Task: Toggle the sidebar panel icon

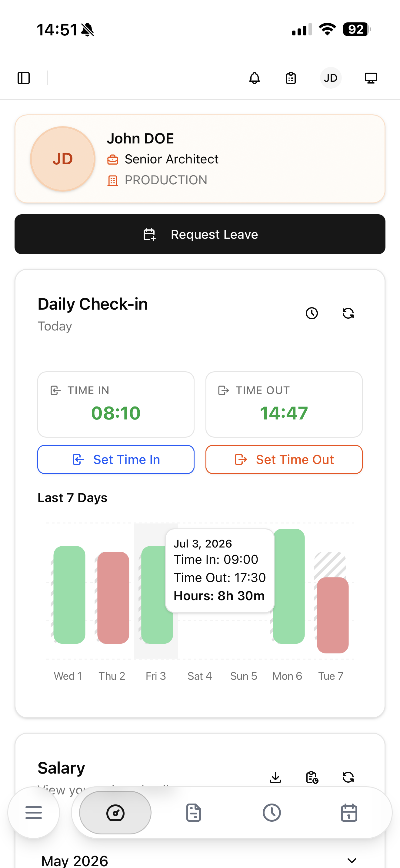Action: point(24,78)
